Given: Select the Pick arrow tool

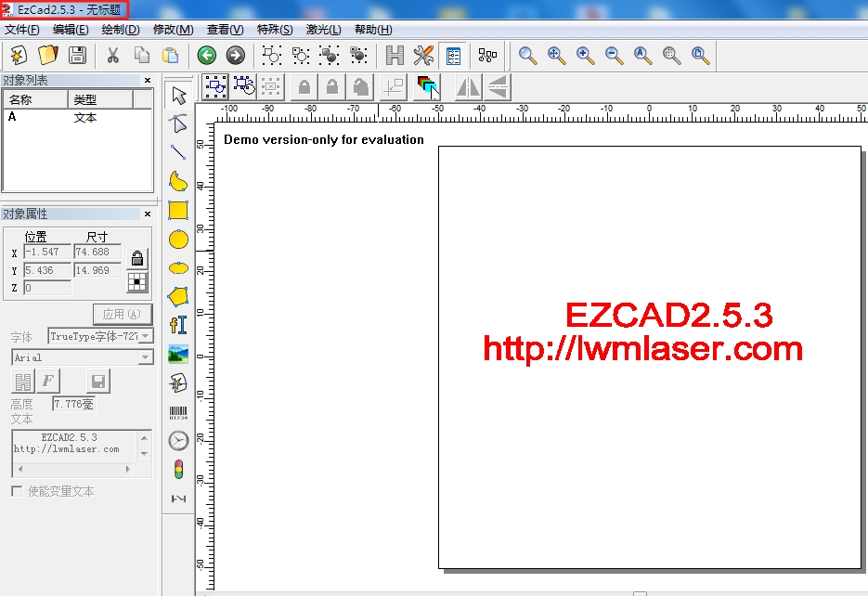Looking at the screenshot, I should (178, 96).
